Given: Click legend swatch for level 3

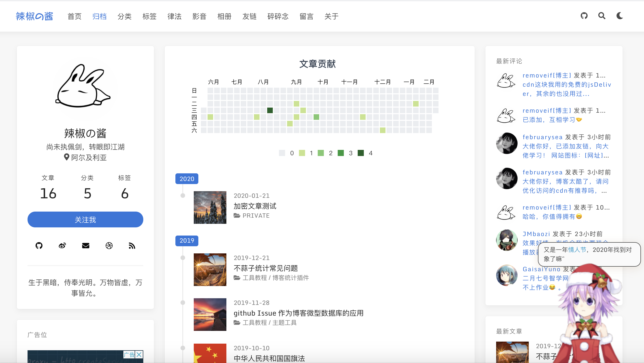Looking at the screenshot, I should 341,153.
